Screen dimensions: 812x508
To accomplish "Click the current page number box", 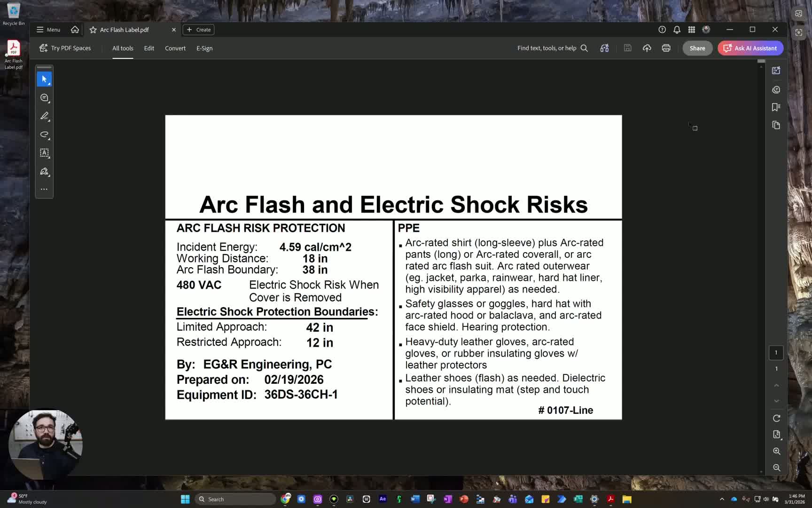I will tap(776, 352).
